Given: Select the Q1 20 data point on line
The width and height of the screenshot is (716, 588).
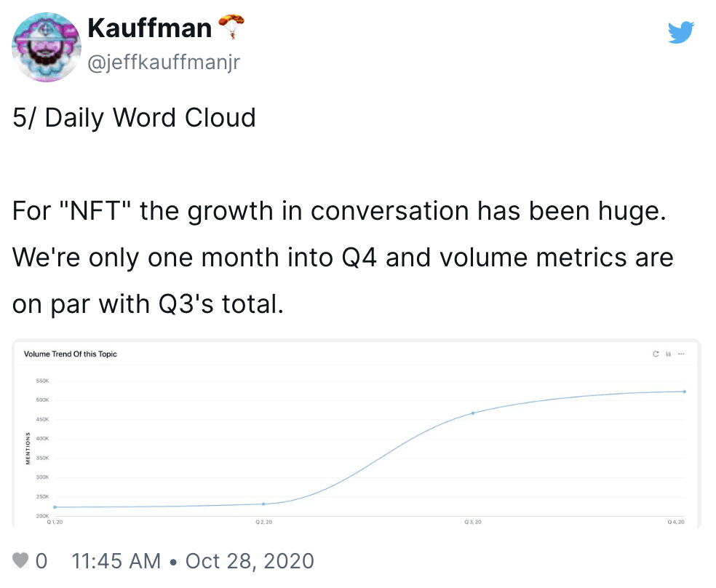Looking at the screenshot, I should pos(55,507).
